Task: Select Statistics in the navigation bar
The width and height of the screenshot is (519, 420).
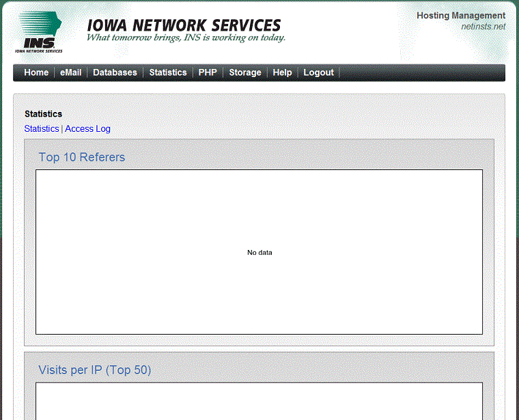Action: click(168, 72)
